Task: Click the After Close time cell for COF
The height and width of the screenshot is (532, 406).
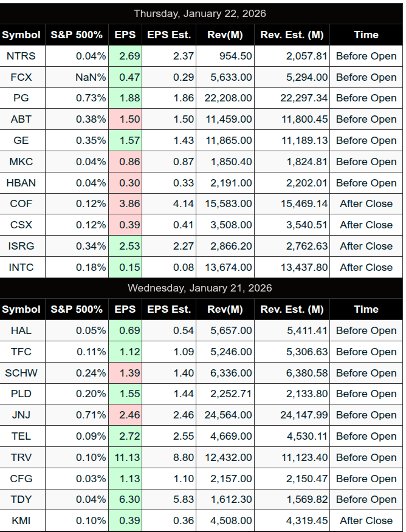Action: [x=366, y=203]
